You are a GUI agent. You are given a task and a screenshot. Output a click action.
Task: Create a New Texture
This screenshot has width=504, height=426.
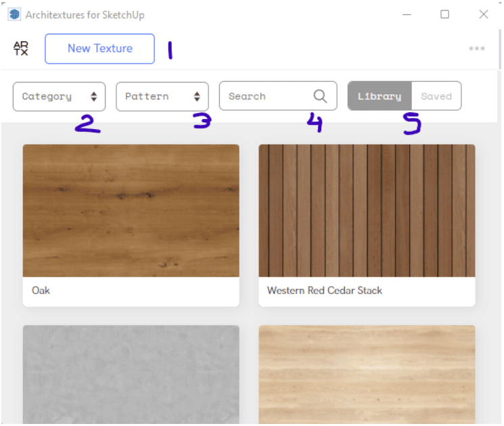[x=99, y=49]
